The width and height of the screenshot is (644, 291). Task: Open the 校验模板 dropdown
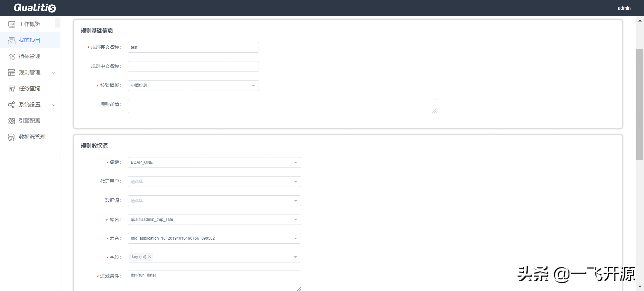point(193,86)
